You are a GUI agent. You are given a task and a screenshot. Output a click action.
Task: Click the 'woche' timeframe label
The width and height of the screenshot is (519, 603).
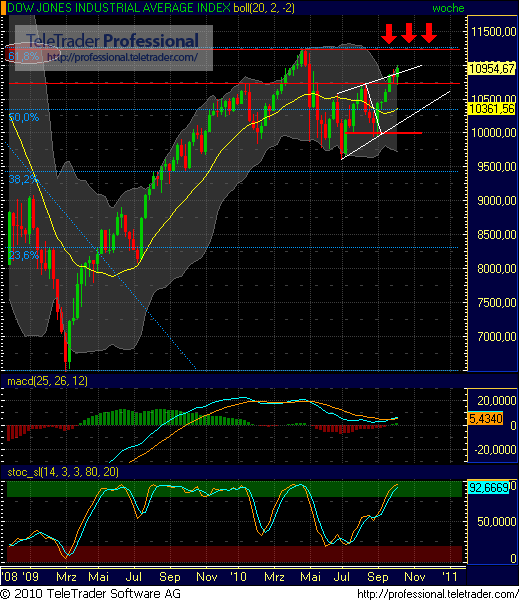click(448, 8)
